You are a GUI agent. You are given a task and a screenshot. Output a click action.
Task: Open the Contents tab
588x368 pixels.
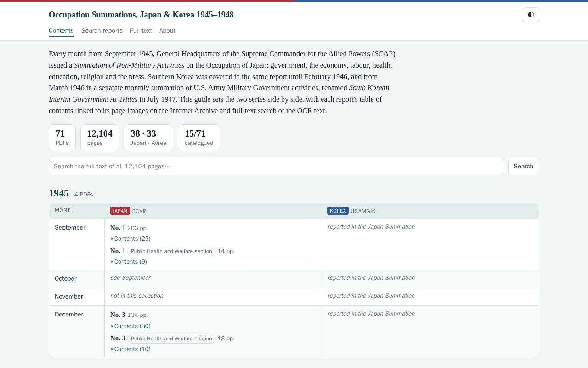(61, 31)
